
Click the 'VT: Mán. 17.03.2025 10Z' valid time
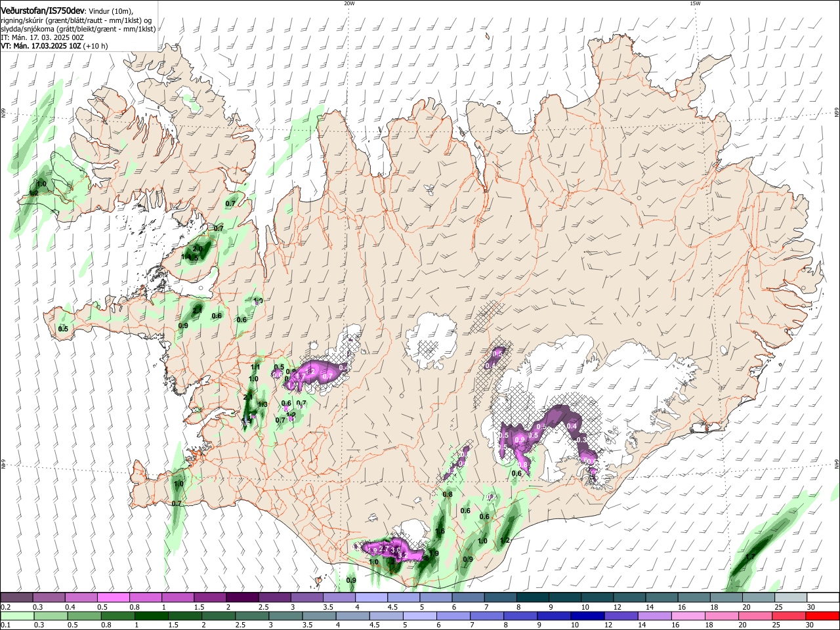coord(40,46)
